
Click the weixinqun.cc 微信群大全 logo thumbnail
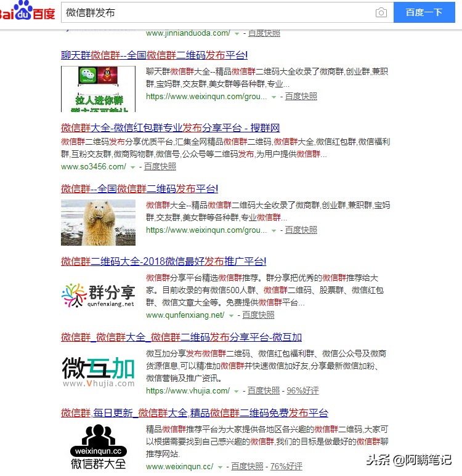click(x=98, y=446)
